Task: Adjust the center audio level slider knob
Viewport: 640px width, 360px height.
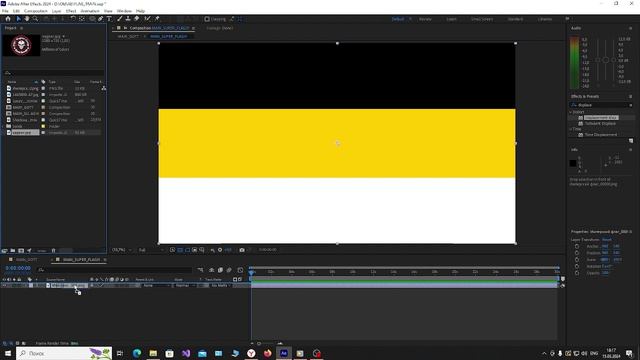Action: 606,60
